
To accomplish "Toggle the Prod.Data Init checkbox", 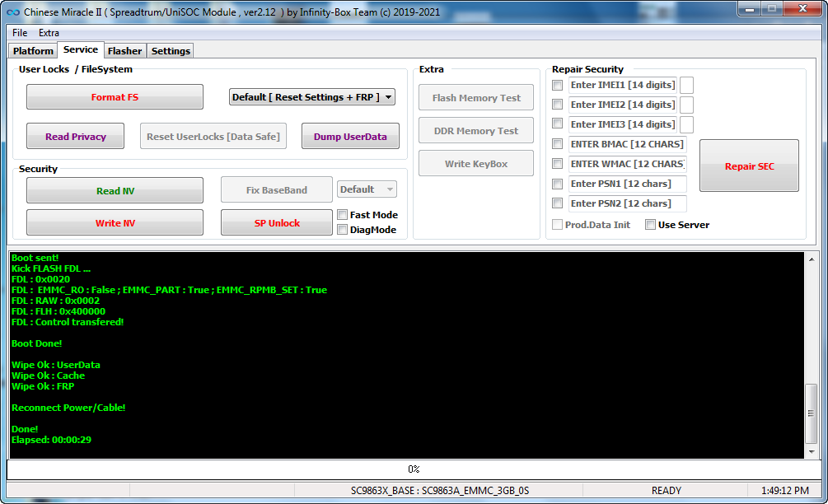I will click(557, 225).
